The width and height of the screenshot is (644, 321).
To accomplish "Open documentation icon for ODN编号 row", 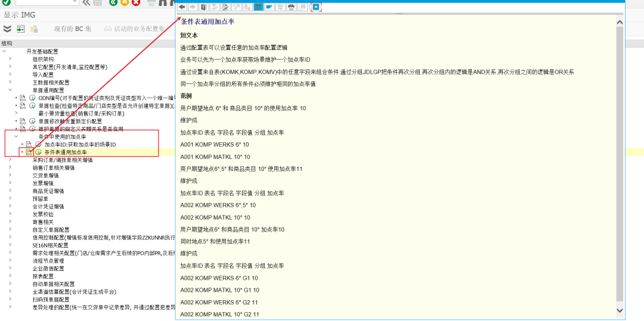I will coord(23,98).
